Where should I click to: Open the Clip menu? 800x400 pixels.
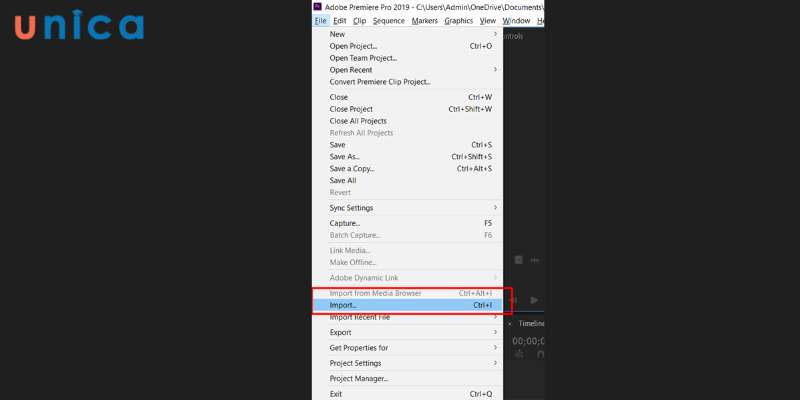click(360, 21)
